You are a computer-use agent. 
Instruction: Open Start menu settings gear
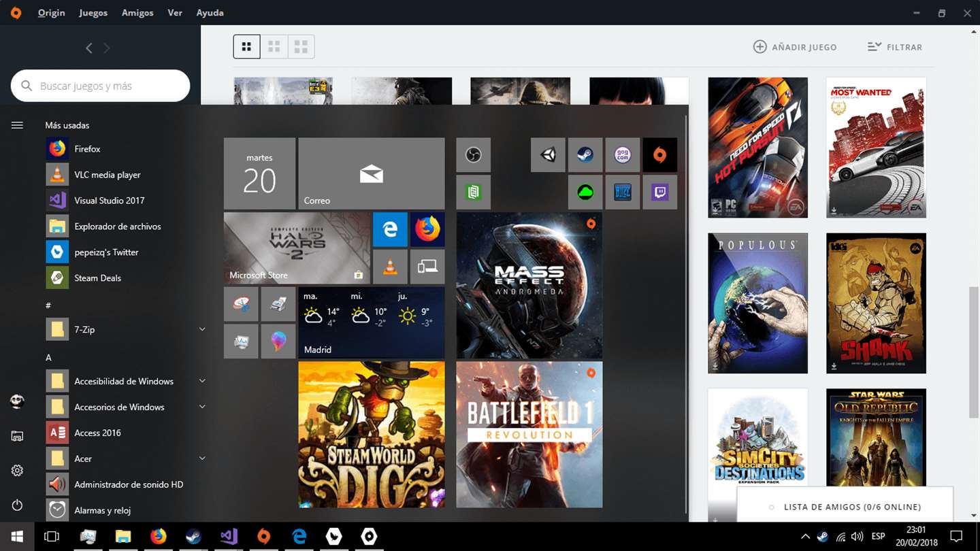tap(17, 471)
